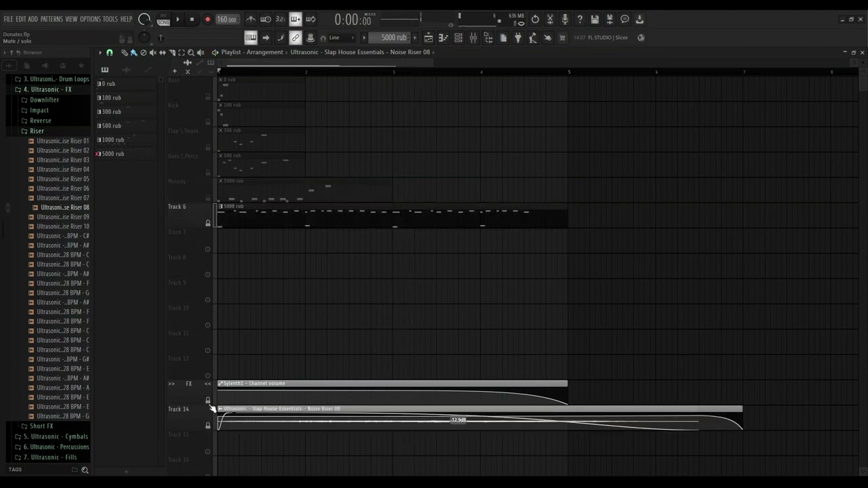Toggle the recording countdown button
This screenshot has width=868, height=488.
coord(281,19)
